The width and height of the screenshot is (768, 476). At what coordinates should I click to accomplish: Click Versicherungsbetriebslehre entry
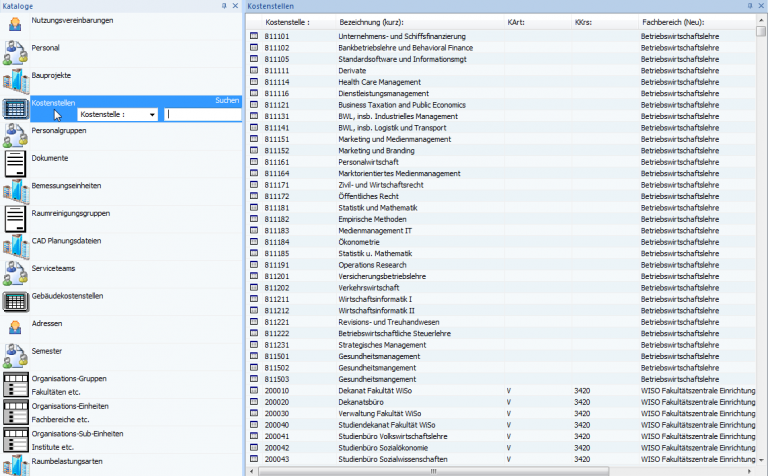click(x=382, y=276)
